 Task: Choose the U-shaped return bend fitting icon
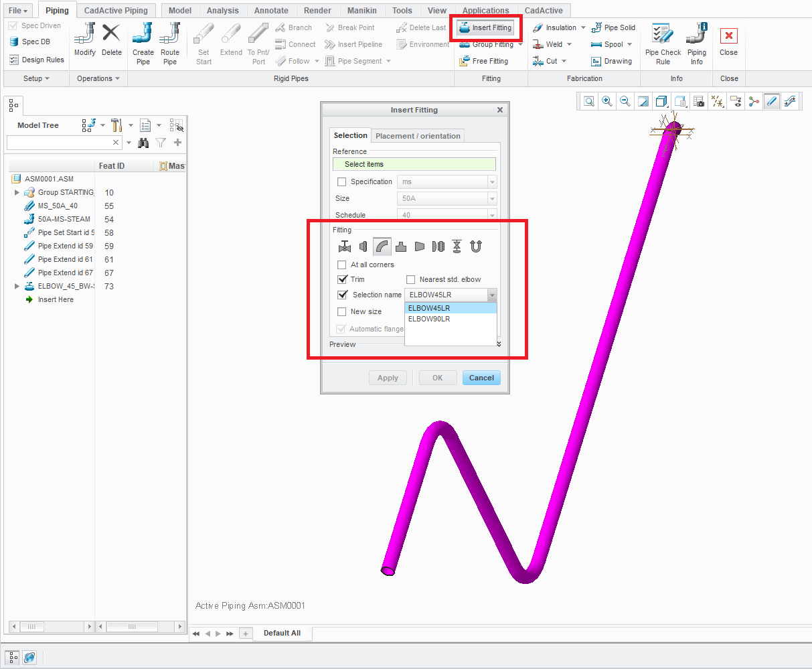476,246
